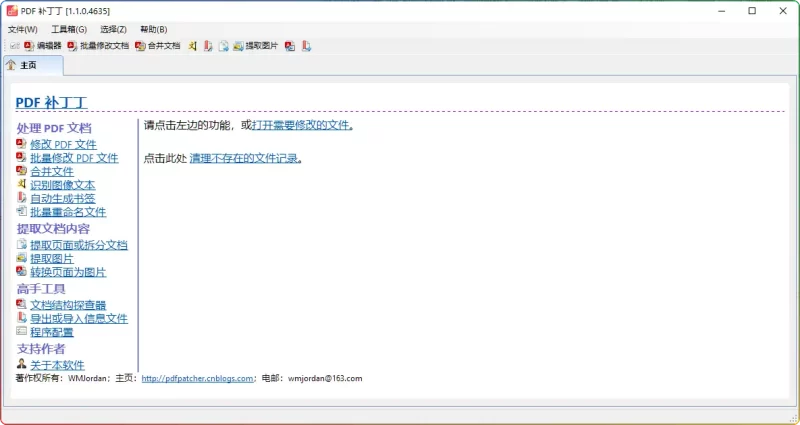Open the 识别图像文本 link
Screen dimensions: 800x425
coord(63,185)
